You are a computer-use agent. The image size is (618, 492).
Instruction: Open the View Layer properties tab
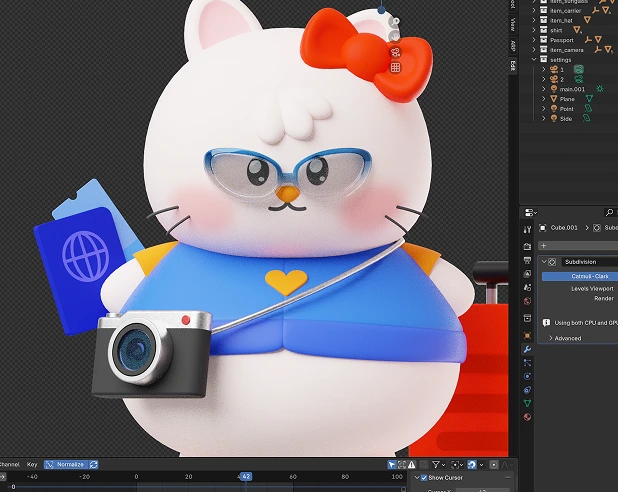click(x=527, y=274)
